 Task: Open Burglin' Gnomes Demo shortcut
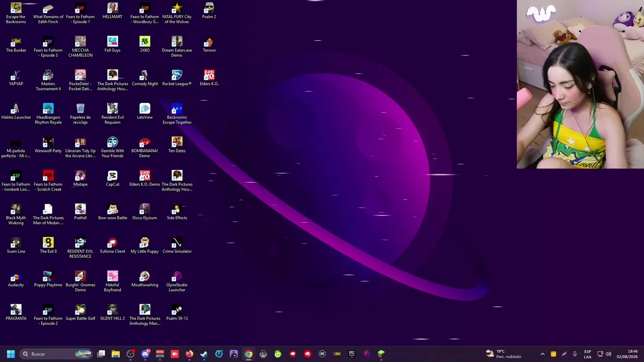coord(80,282)
